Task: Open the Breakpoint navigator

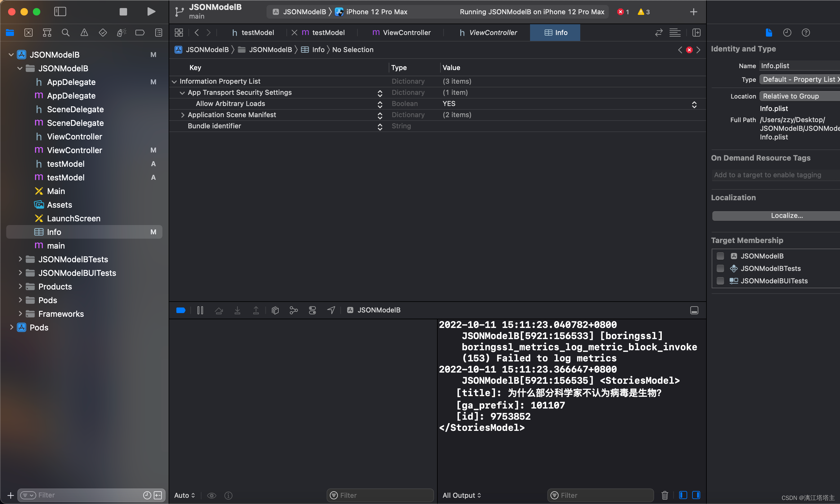Action: [x=140, y=33]
